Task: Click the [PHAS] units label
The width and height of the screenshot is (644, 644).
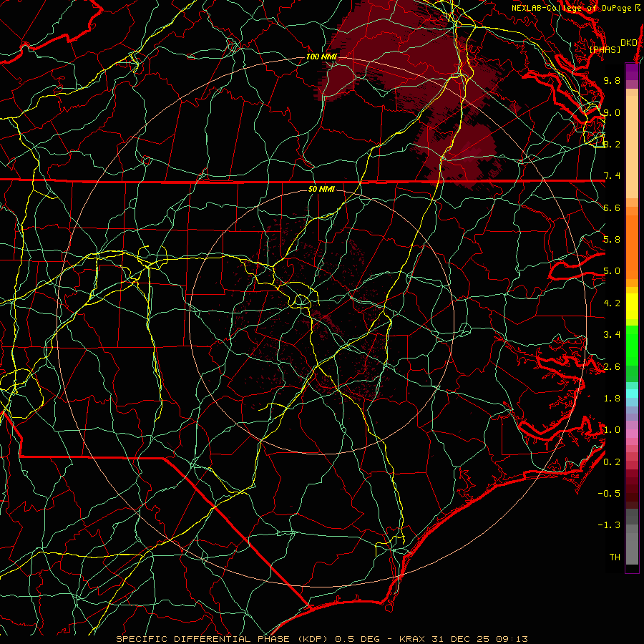Action: (x=605, y=49)
